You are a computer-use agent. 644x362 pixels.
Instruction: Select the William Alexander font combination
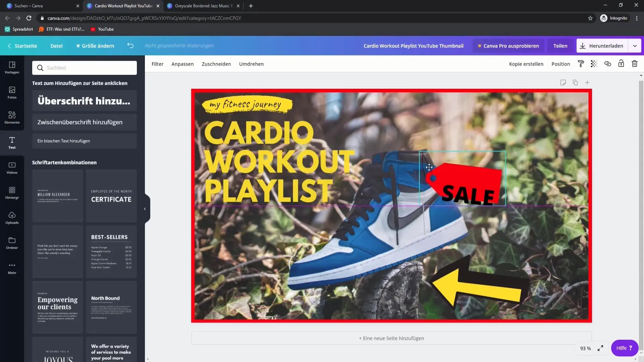point(58,196)
